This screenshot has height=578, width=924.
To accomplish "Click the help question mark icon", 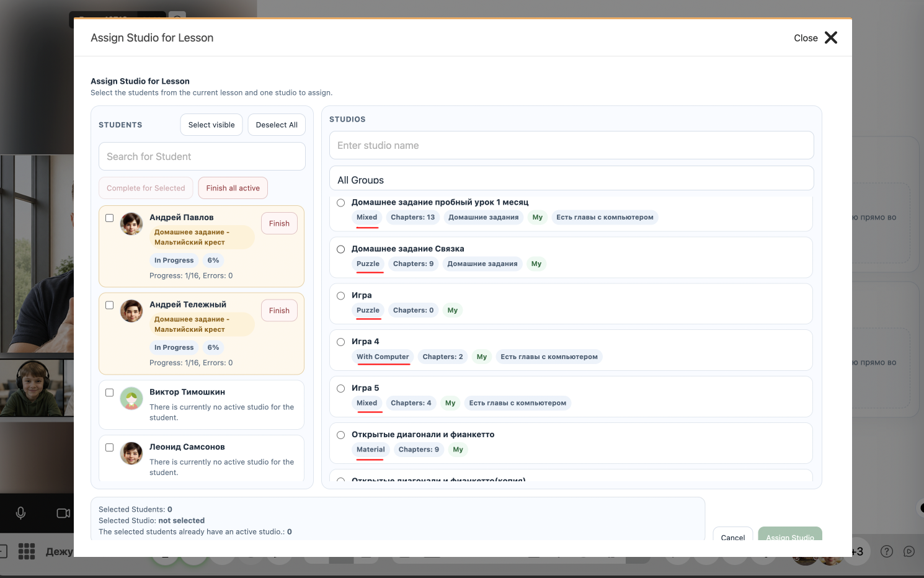I will pos(887,551).
